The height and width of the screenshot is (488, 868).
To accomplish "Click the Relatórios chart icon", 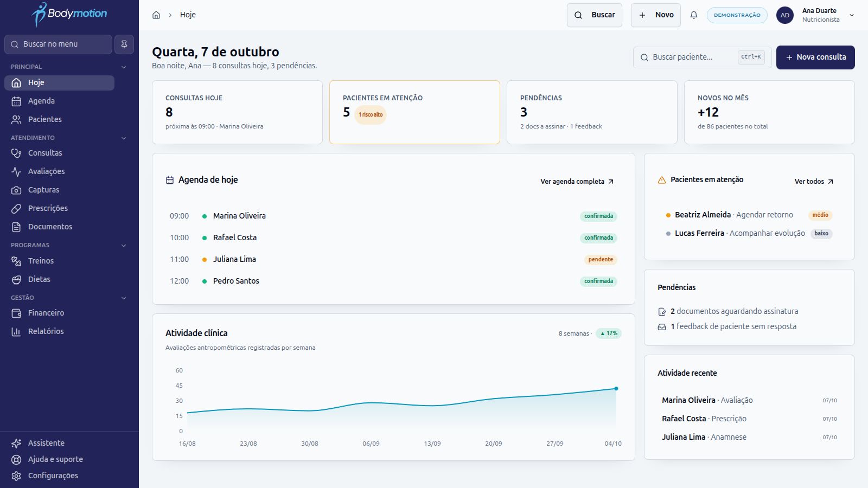I will coord(16,332).
